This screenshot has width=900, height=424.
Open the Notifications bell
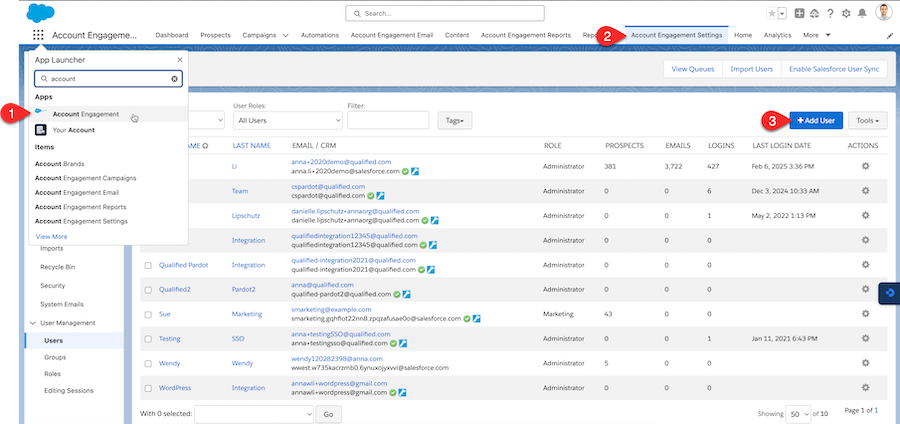862,13
